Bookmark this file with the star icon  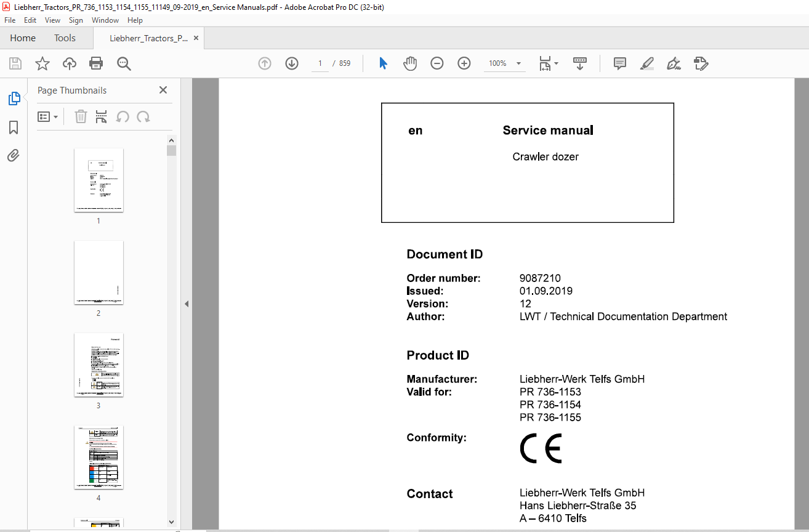point(42,63)
